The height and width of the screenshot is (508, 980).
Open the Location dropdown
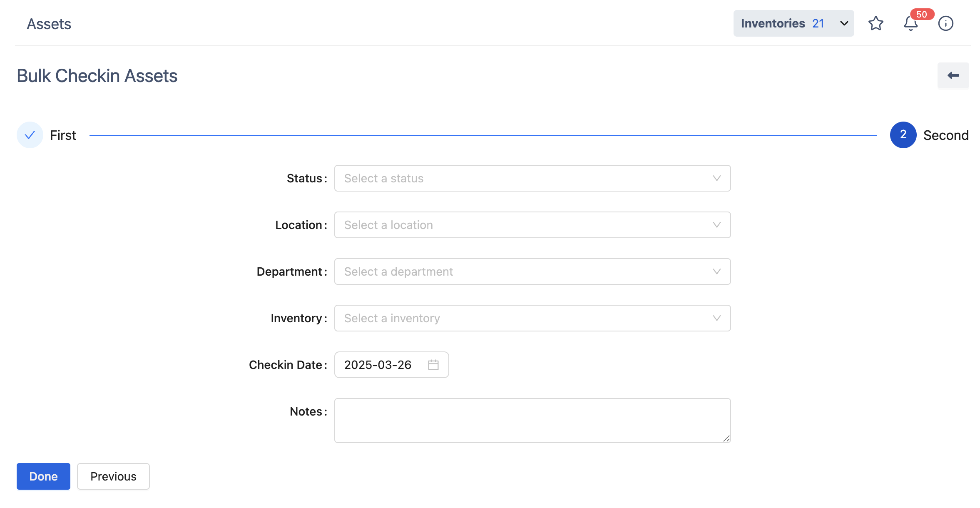[x=532, y=225]
